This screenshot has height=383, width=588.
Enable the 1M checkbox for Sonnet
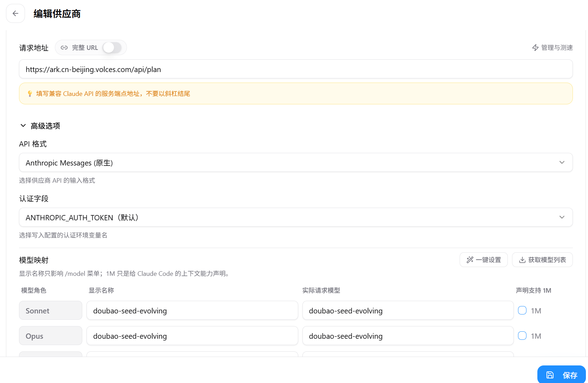coord(522,310)
